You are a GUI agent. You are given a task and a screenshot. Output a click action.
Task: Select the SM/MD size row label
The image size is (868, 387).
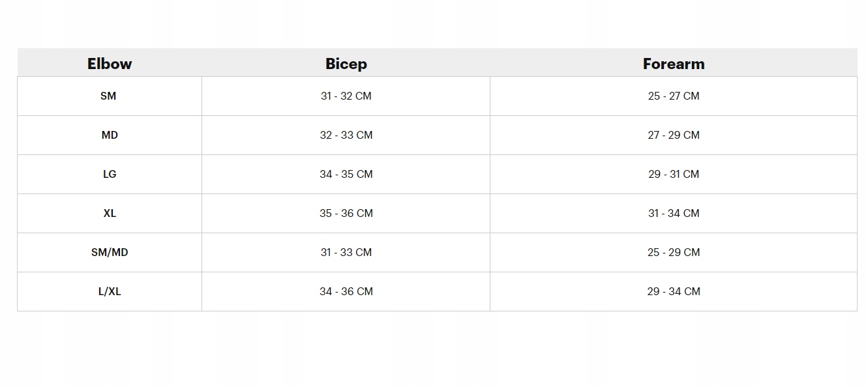click(110, 252)
